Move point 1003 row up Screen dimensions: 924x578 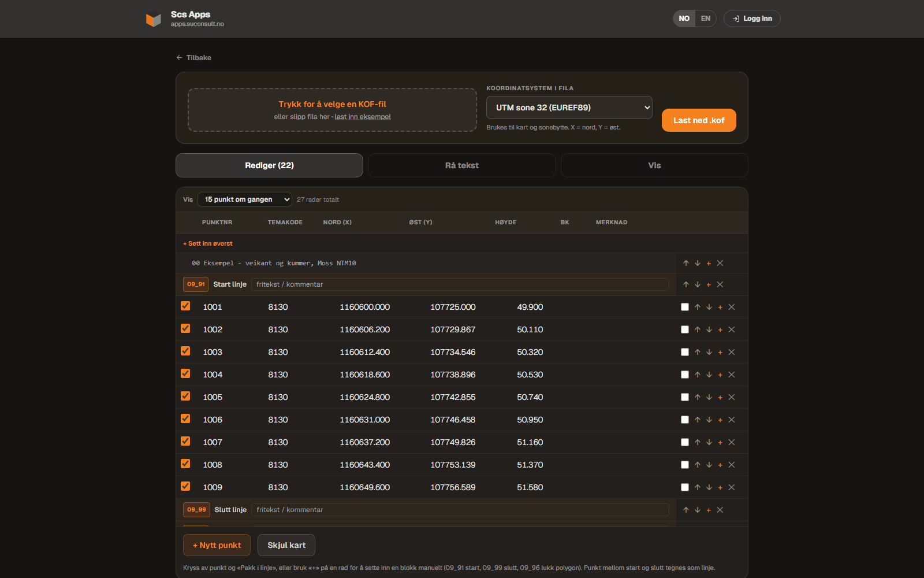tap(698, 352)
